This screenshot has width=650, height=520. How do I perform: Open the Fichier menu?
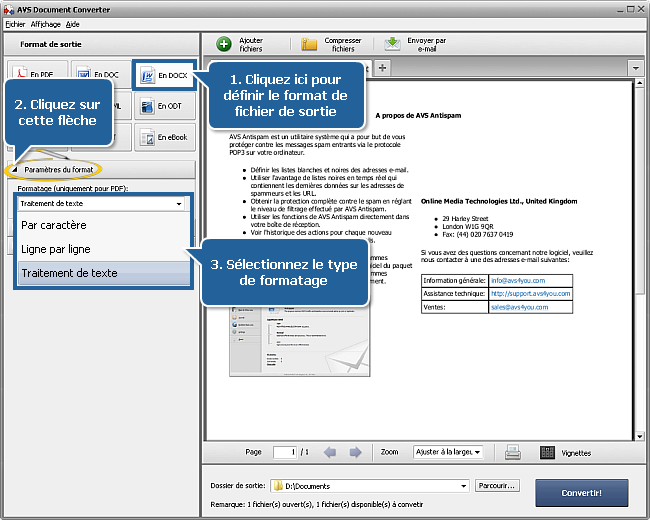15,23
